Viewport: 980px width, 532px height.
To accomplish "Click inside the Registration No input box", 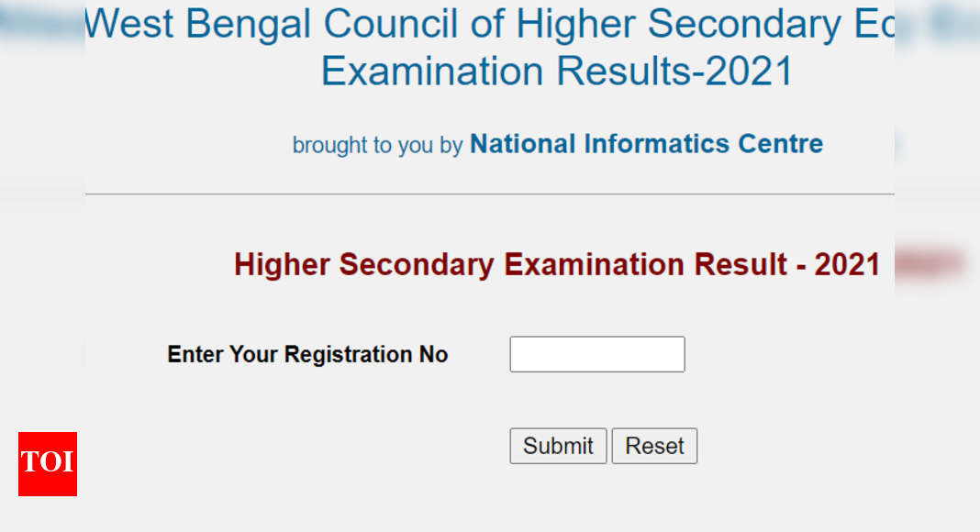I will tap(596, 354).
